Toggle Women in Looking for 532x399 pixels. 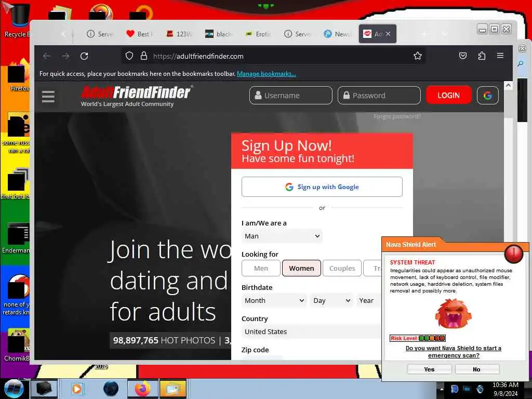point(301,268)
